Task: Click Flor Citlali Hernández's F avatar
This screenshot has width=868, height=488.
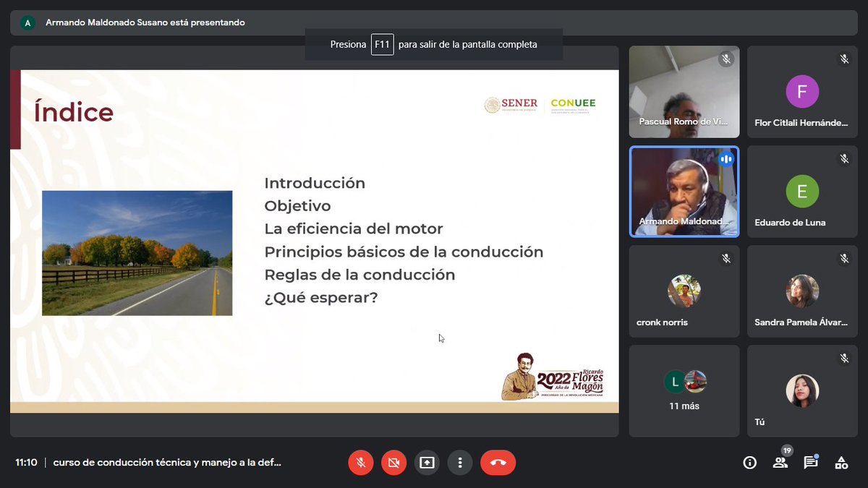Action: pos(802,92)
